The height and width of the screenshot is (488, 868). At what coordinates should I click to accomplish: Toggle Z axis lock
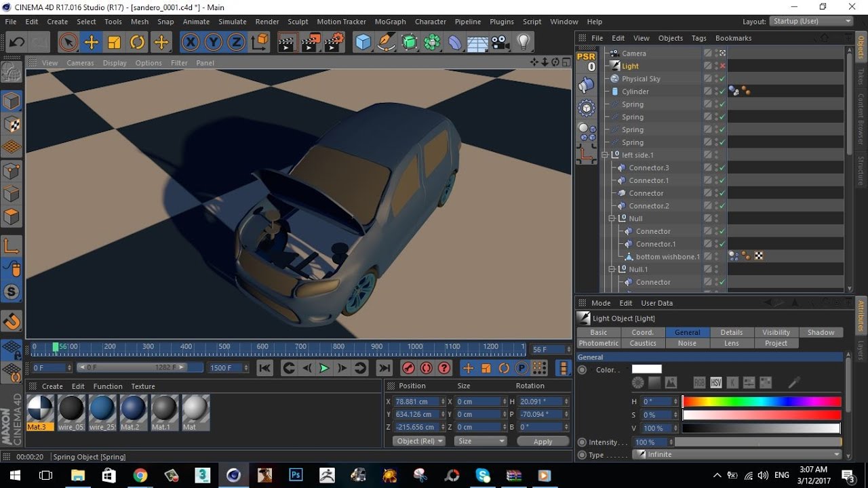pyautogui.click(x=236, y=43)
